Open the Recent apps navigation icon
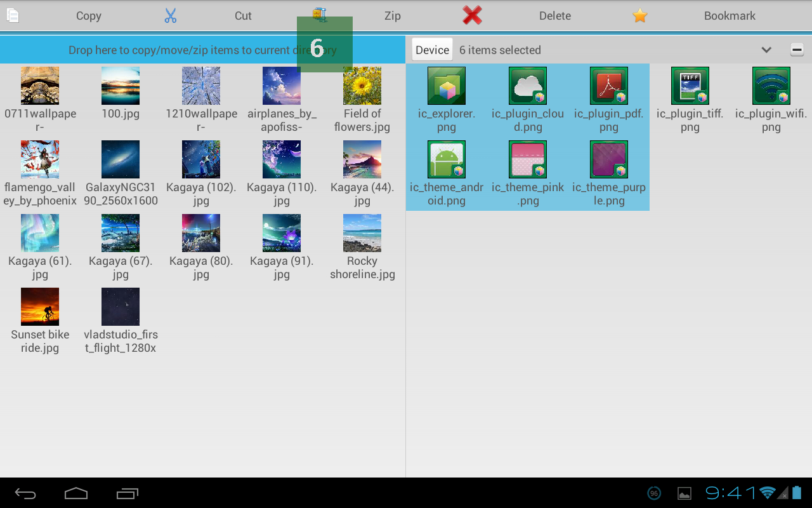 tap(127, 493)
